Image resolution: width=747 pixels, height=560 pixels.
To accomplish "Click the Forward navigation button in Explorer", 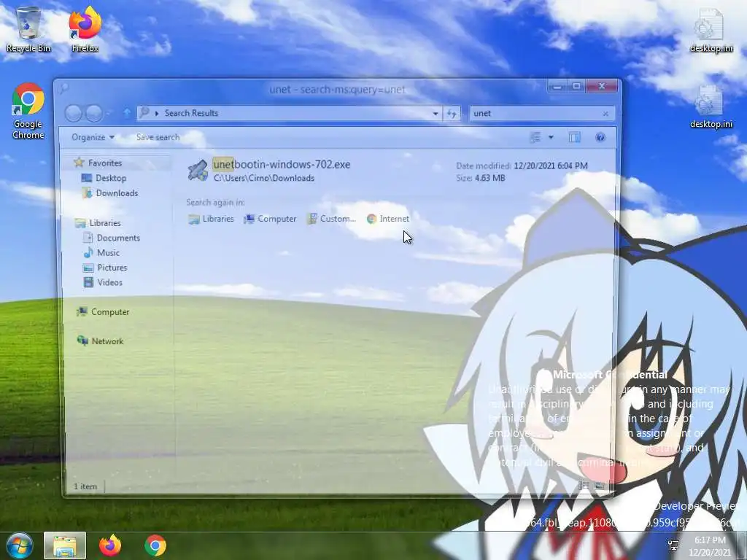I will click(94, 113).
